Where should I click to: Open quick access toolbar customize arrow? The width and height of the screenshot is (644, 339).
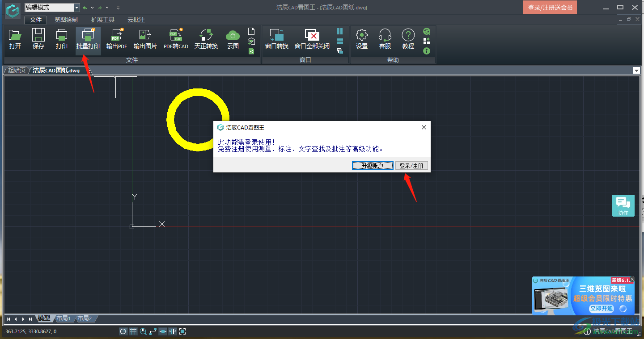coord(118,8)
